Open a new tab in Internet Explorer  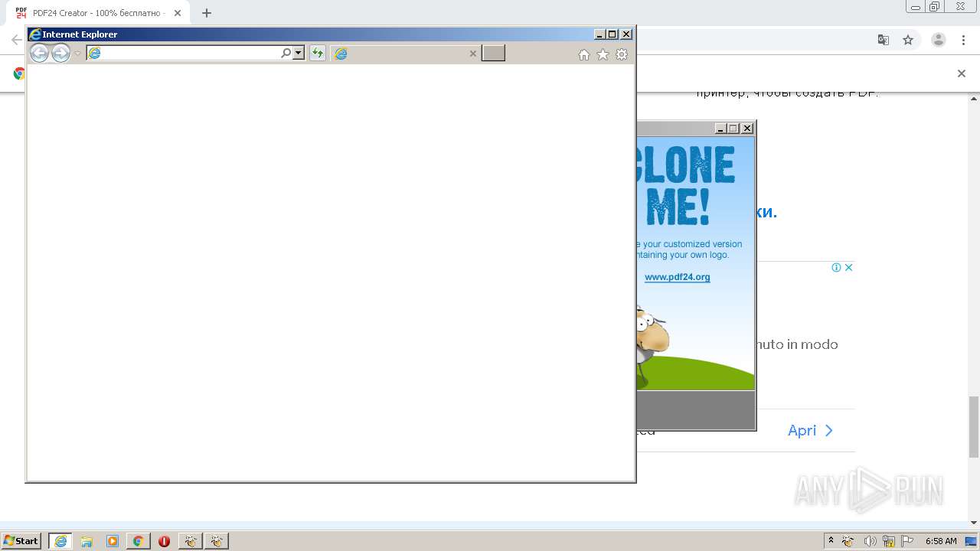(x=493, y=53)
